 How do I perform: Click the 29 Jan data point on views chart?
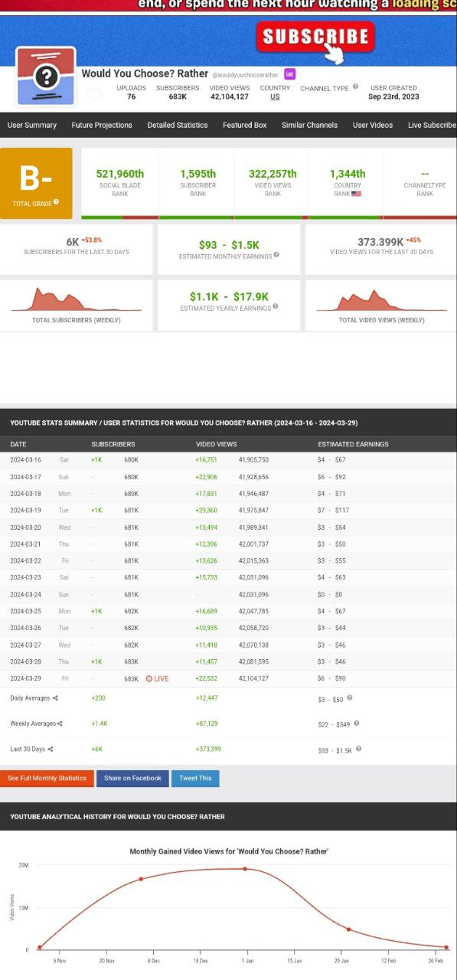(348, 929)
